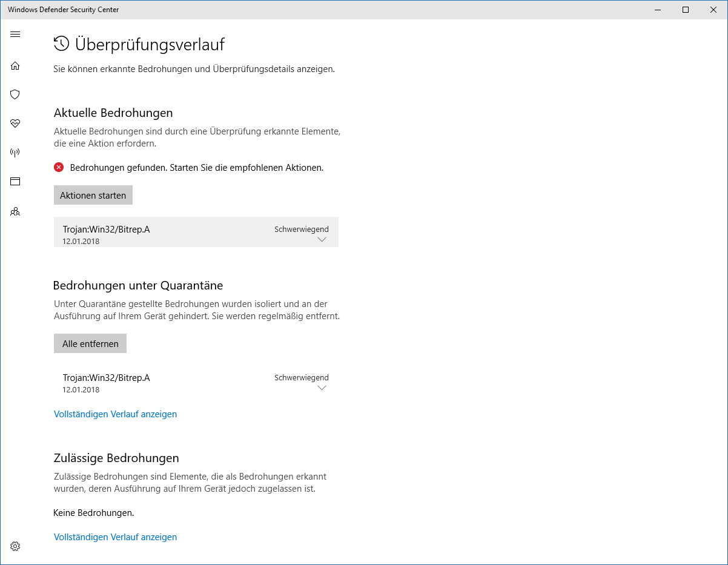Image resolution: width=728 pixels, height=565 pixels.
Task: Click the Bedrohungen unter Quarantäne heading
Action: pyautogui.click(x=138, y=285)
